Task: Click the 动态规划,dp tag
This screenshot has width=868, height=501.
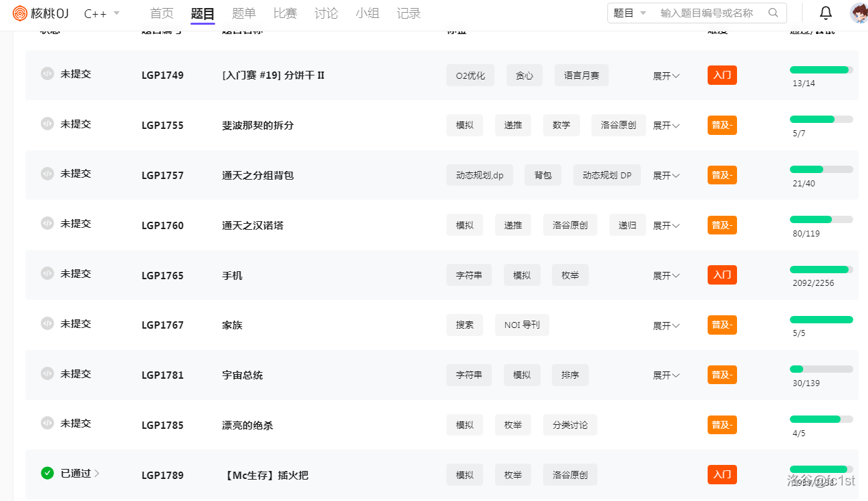Action: pos(479,176)
